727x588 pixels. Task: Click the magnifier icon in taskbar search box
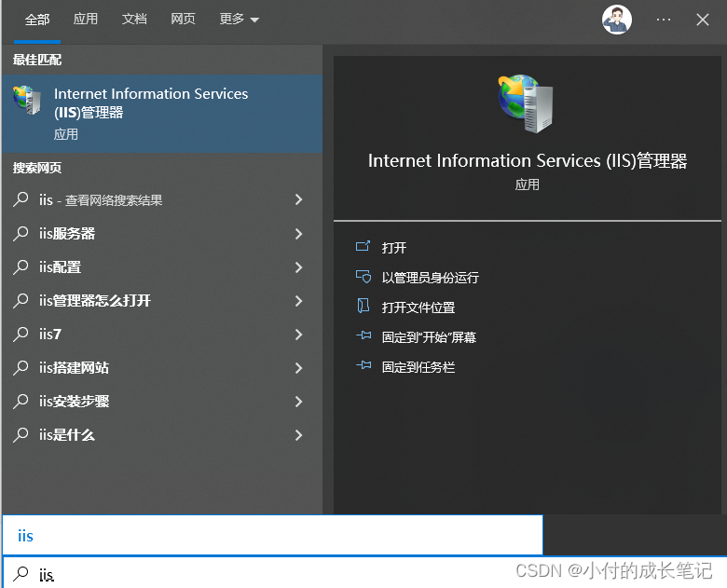pyautogui.click(x=21, y=574)
